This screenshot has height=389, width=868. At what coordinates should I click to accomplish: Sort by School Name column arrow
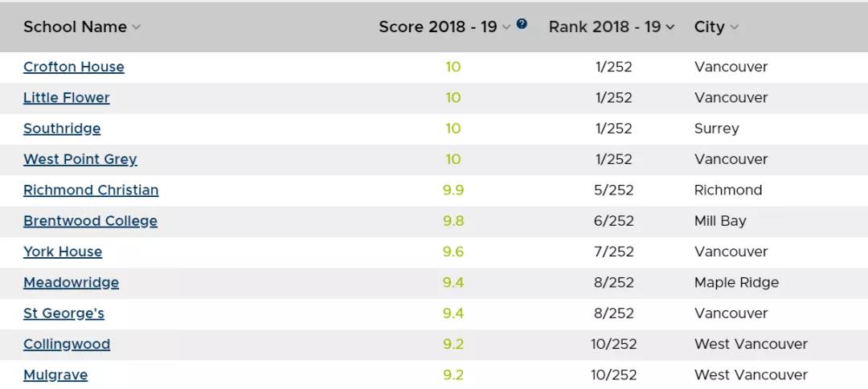tap(137, 27)
